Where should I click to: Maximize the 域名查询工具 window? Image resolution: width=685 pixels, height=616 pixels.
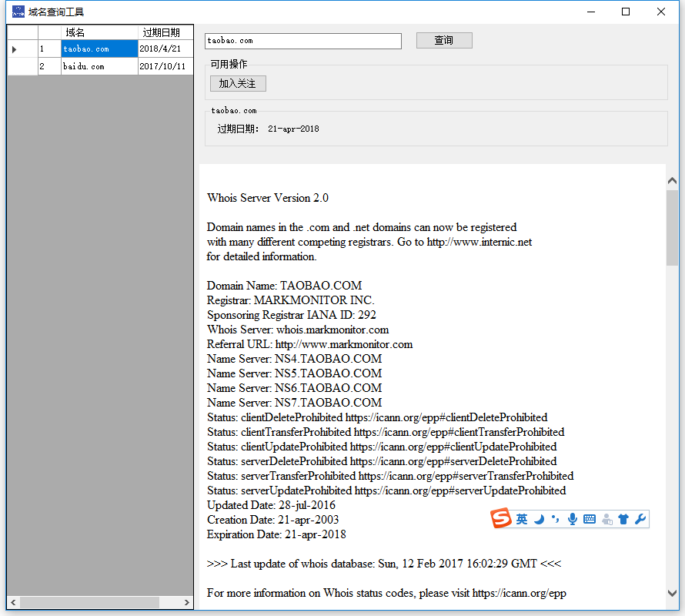coord(626,12)
